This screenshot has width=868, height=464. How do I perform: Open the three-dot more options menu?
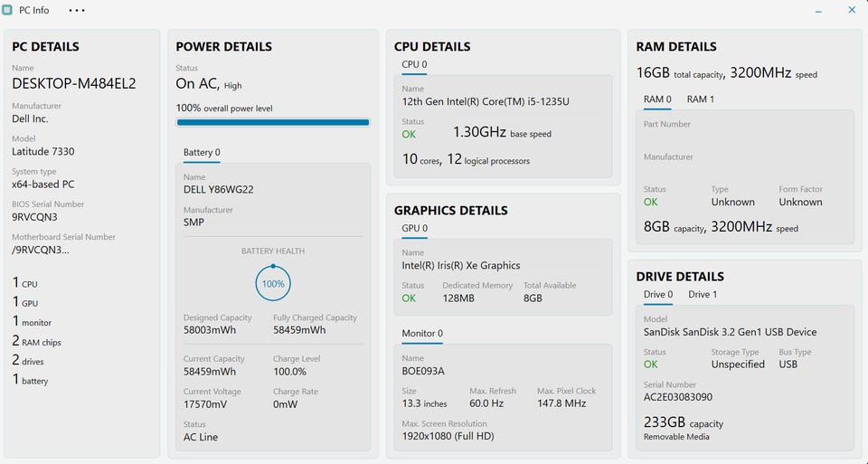coord(77,10)
